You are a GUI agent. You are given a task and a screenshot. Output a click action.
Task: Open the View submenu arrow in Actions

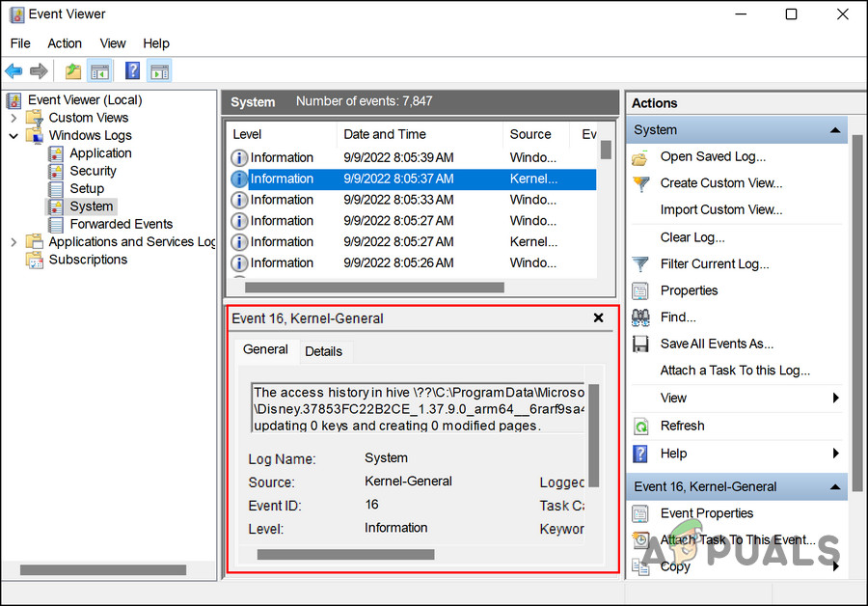pos(836,399)
